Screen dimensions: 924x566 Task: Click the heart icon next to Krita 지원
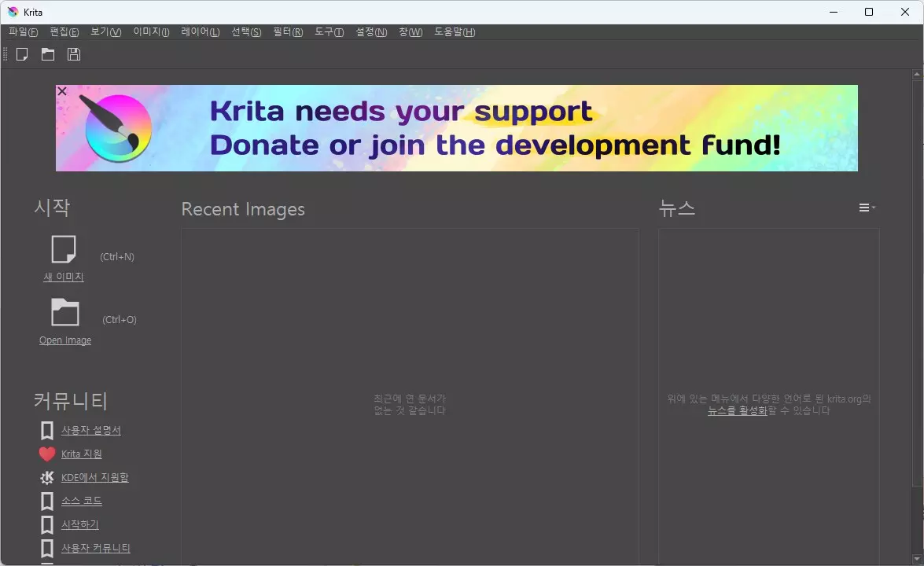[46, 454]
